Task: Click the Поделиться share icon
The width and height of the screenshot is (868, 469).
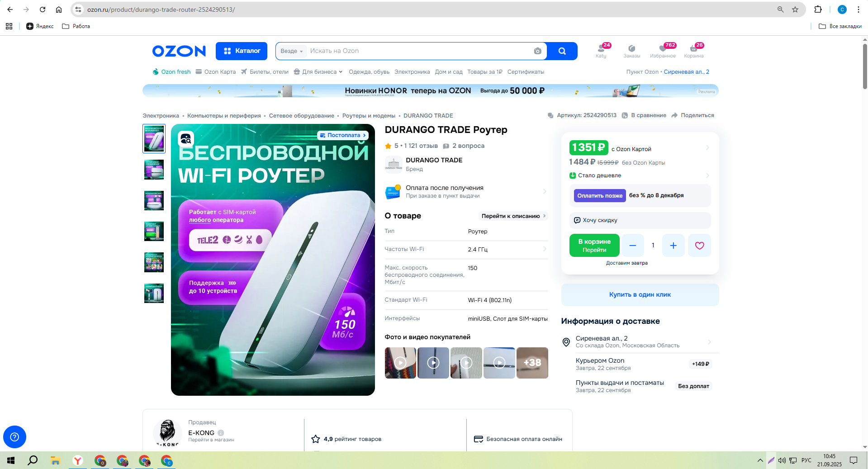Action: click(x=674, y=115)
